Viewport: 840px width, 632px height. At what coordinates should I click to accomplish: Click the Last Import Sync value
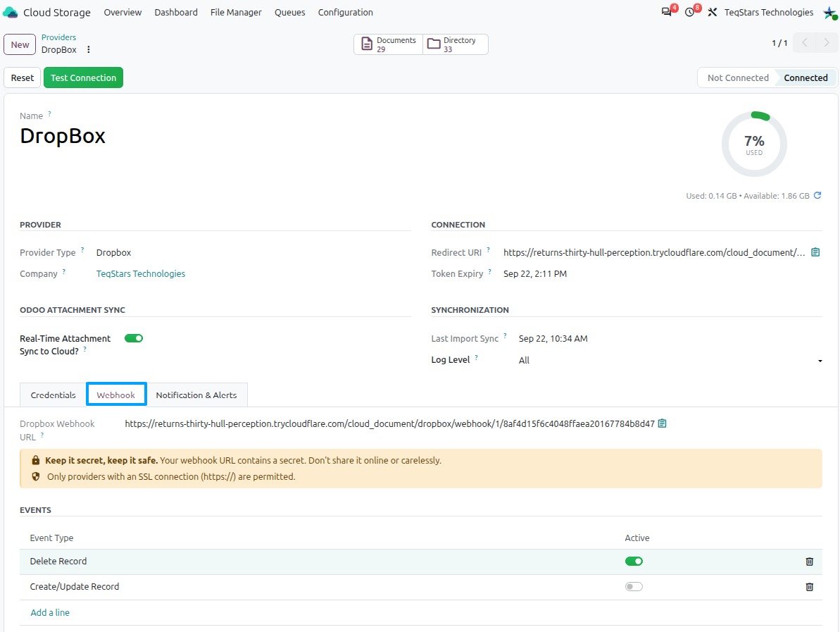coord(553,338)
